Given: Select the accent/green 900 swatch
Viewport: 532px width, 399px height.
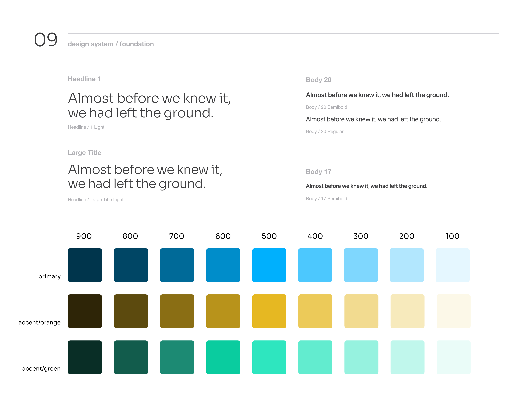Looking at the screenshot, I should pyautogui.click(x=85, y=357).
